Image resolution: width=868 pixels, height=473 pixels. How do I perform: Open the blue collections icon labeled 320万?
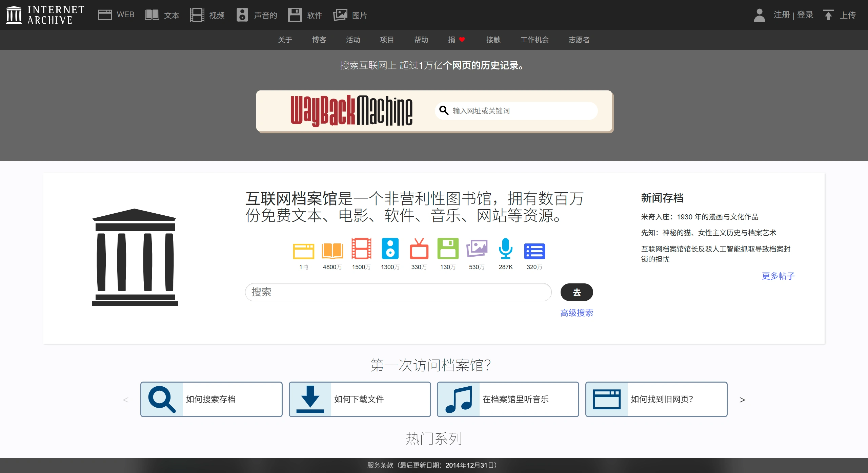coord(535,251)
